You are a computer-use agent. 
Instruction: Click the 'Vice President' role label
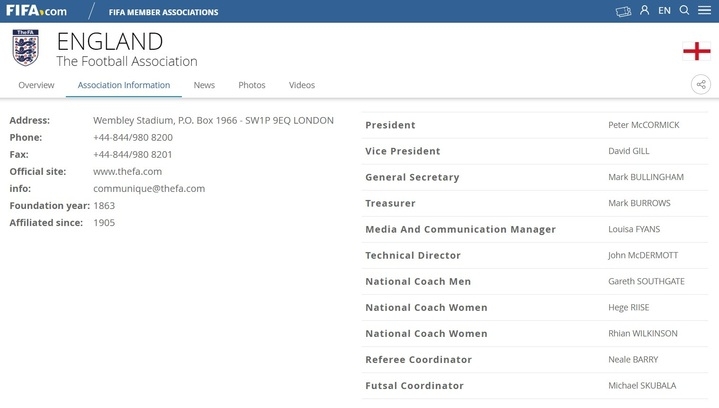tap(403, 151)
